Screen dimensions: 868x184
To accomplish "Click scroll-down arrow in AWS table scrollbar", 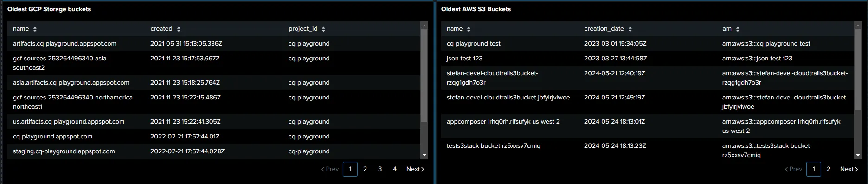I will [x=858, y=155].
